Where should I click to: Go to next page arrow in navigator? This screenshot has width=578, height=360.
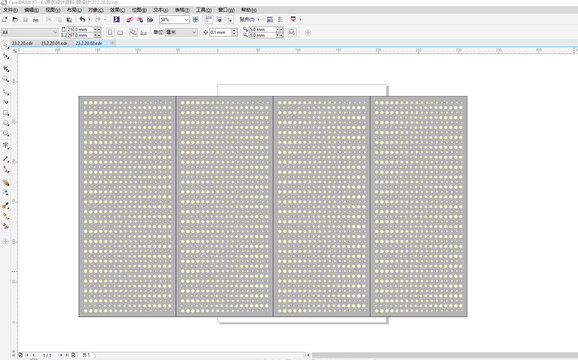pos(61,355)
